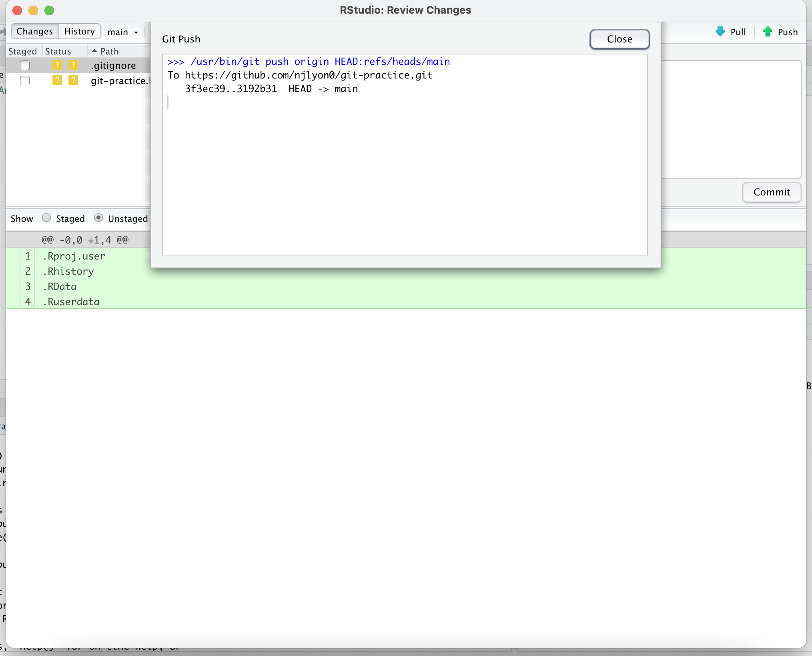The height and width of the screenshot is (656, 812).
Task: Open the main branch dropdown
Action: (x=123, y=32)
